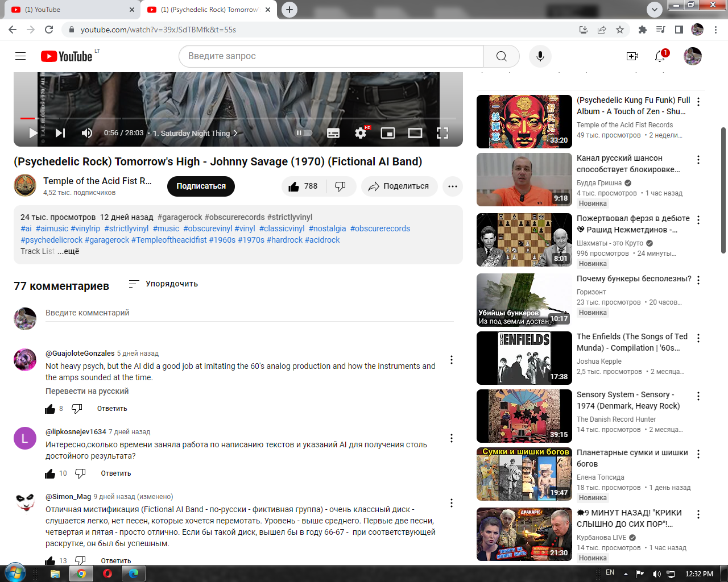The width and height of the screenshot is (728, 582).
Task: Subscribe with the 'Подписаться' button
Action: (201, 186)
